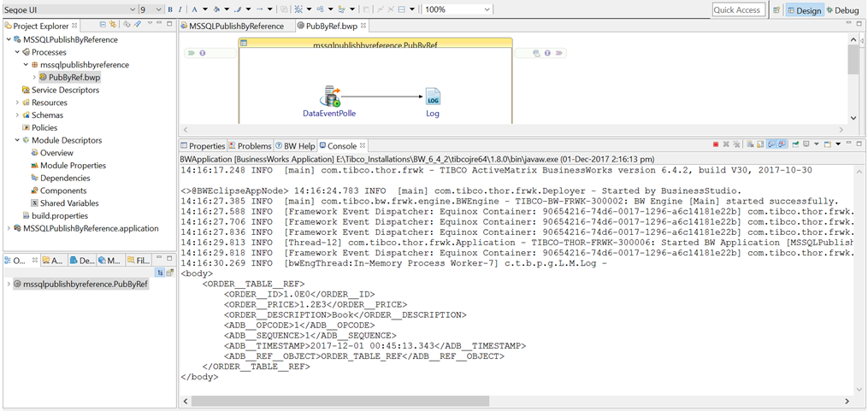Toggle Scroll Lock in Console
The height and width of the screenshot is (411, 868).
[x=760, y=144]
